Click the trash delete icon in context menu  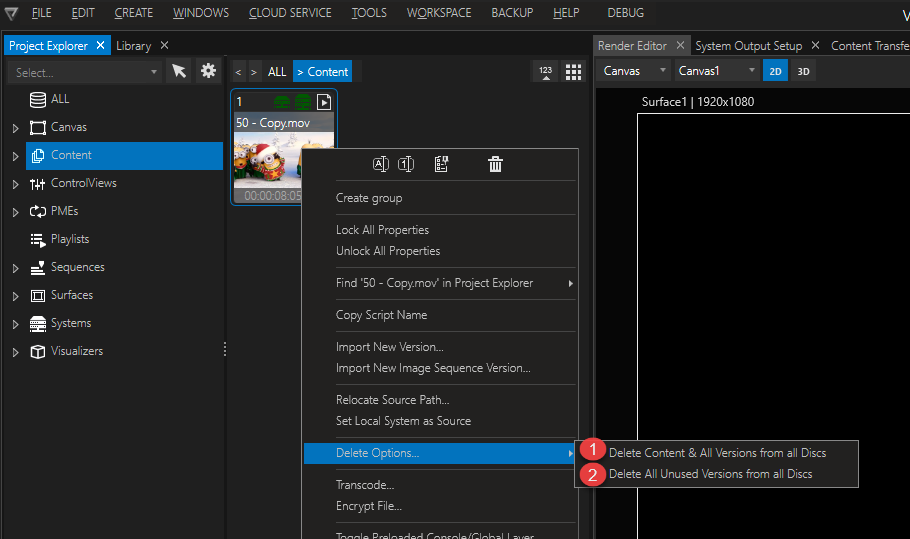tap(495, 164)
